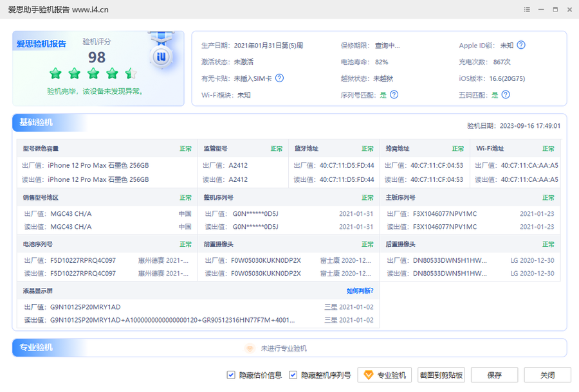The image size is (579, 392).
Task: Select the 激活状态 value 未激活
Action: (x=244, y=62)
